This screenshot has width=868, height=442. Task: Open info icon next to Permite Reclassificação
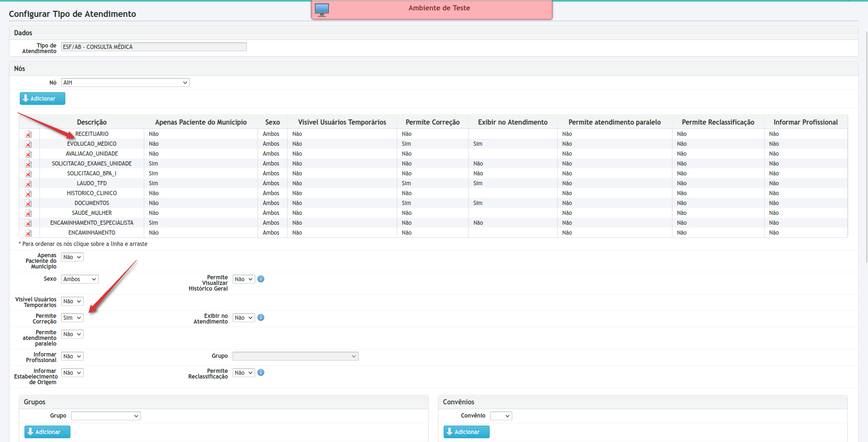coord(261,373)
